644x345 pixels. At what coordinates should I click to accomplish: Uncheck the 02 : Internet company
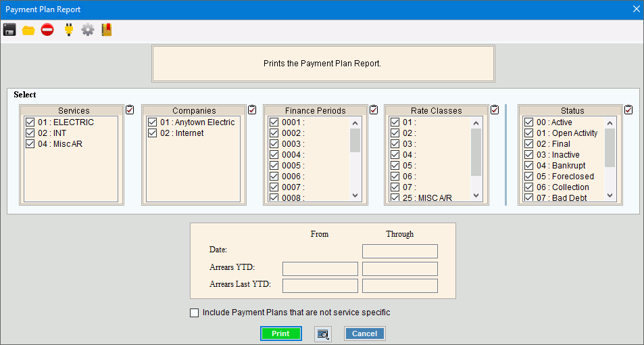click(152, 133)
